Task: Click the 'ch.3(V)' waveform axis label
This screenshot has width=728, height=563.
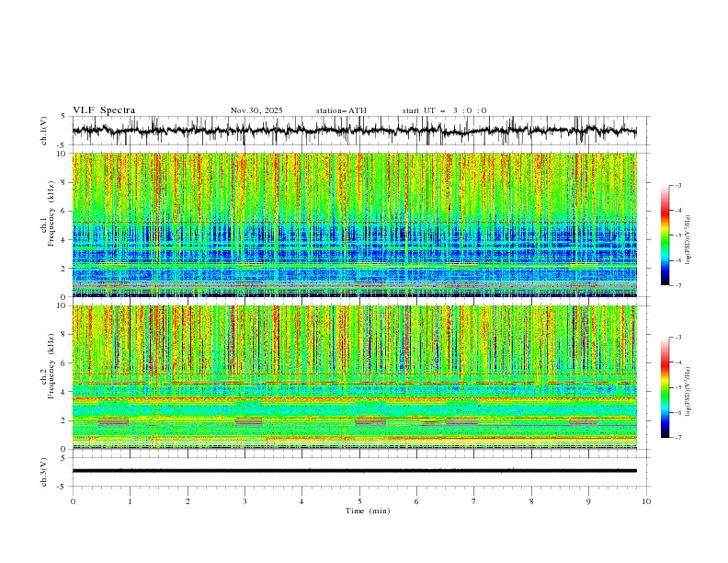Action: (x=44, y=472)
